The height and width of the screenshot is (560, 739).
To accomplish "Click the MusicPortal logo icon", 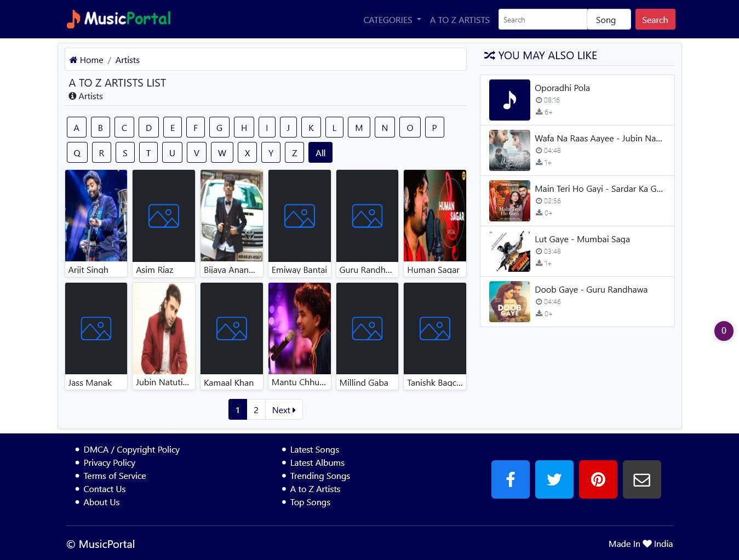I will 73,19.
